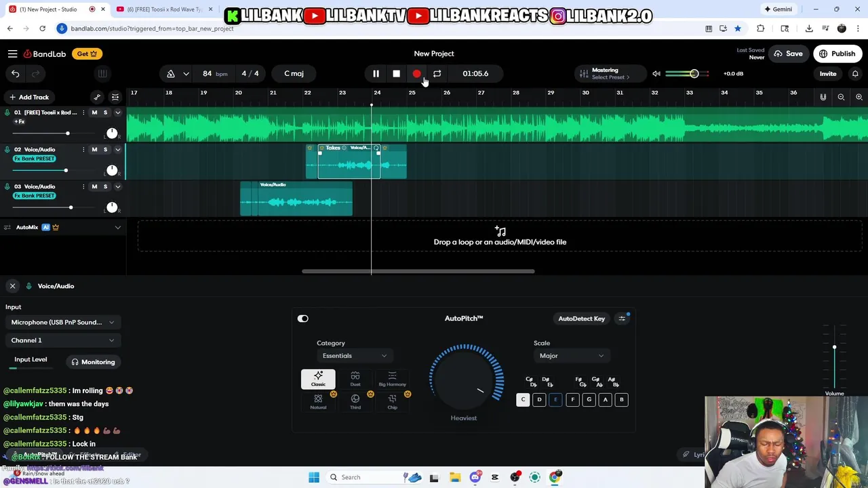This screenshot has height=488, width=868.
Task: Adjust master volume slider knob
Action: point(694,73)
